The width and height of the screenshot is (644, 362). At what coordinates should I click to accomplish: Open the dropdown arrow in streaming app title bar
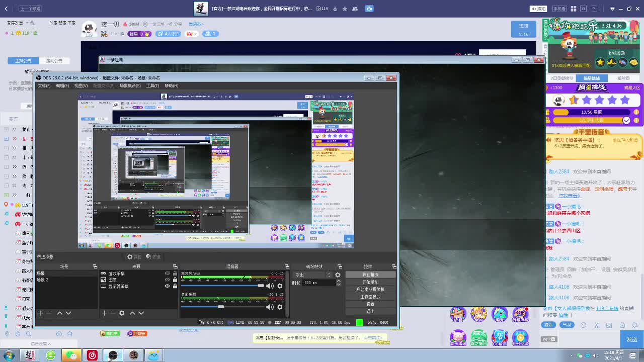coord(612,9)
